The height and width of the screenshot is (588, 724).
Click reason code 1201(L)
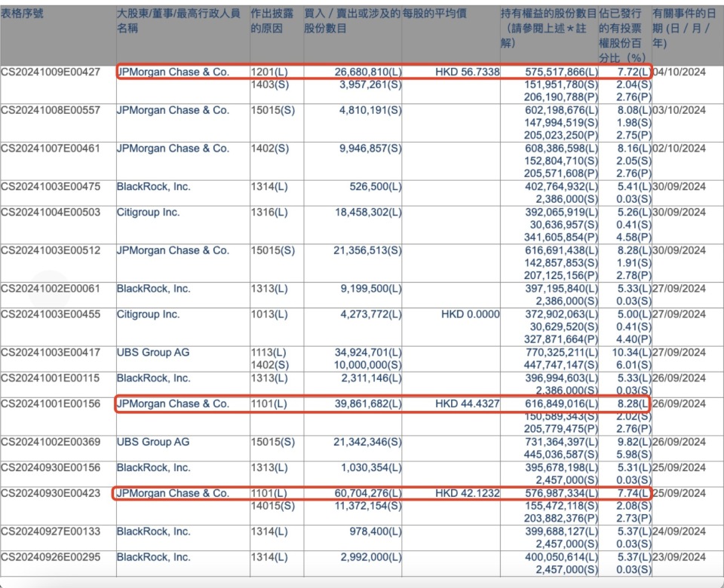pos(269,72)
